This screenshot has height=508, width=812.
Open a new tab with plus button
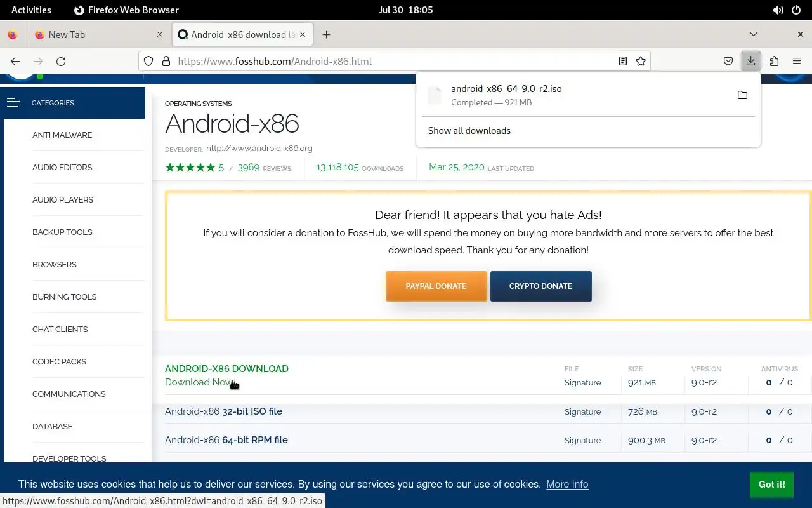326,35
